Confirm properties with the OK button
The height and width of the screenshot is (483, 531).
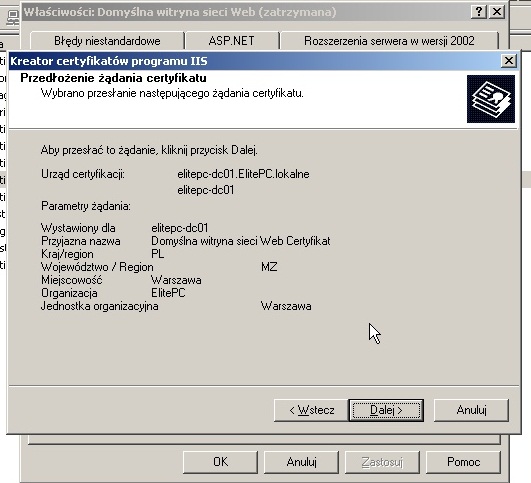coord(220,462)
